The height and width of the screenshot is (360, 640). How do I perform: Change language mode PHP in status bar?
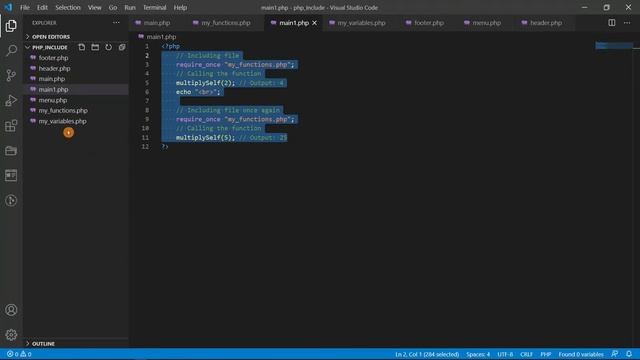tap(546, 354)
